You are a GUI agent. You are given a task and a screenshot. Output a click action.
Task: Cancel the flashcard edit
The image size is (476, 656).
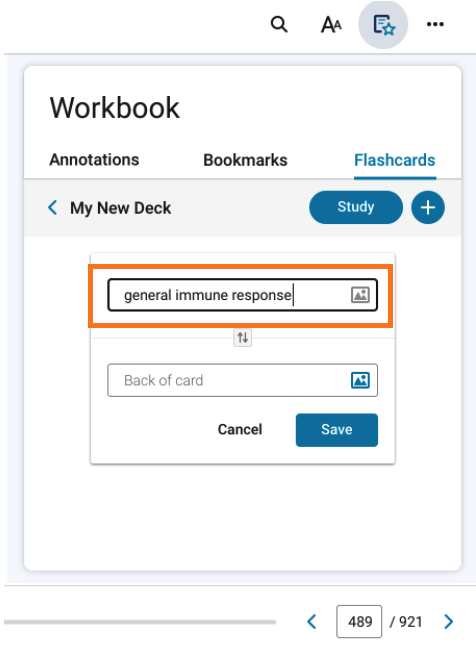coord(240,430)
